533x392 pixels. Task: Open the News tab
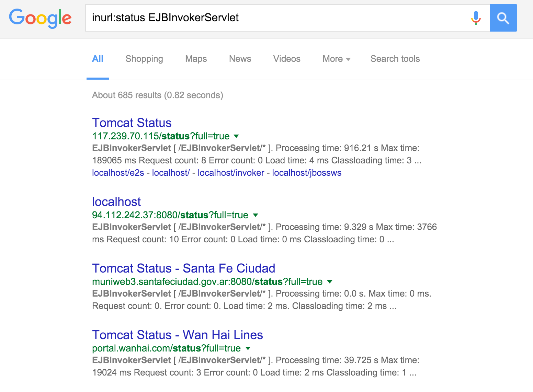pyautogui.click(x=240, y=59)
